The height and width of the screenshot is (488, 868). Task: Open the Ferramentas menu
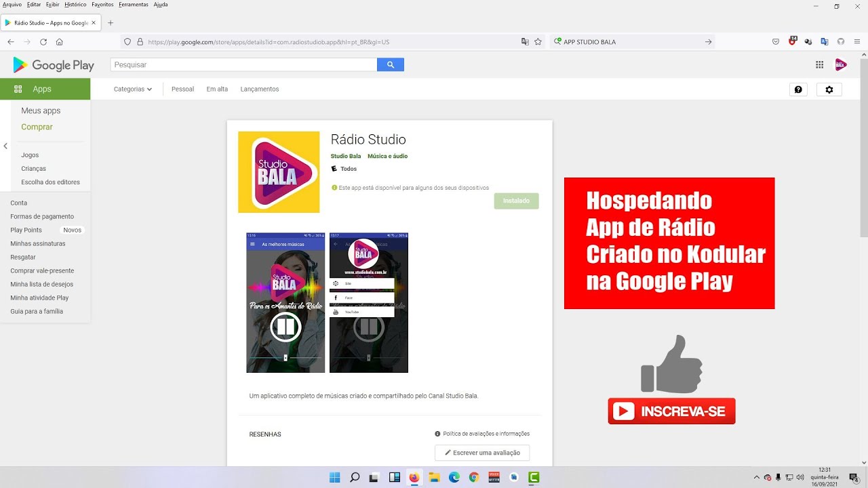pos(133,5)
